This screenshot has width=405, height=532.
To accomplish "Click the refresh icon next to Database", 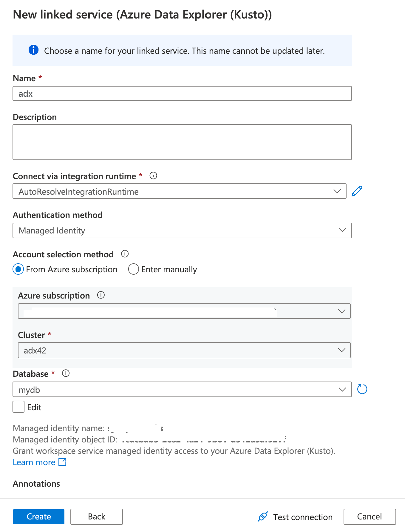I will pos(362,389).
